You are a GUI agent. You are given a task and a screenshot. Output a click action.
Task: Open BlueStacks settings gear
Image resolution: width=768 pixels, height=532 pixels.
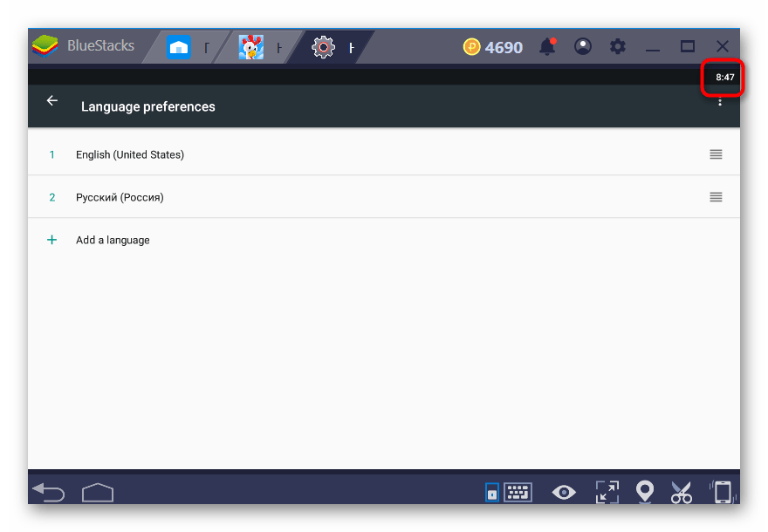(618, 46)
